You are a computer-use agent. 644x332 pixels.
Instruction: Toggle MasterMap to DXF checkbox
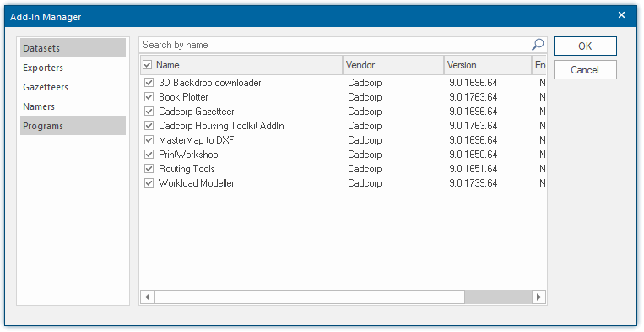point(149,140)
